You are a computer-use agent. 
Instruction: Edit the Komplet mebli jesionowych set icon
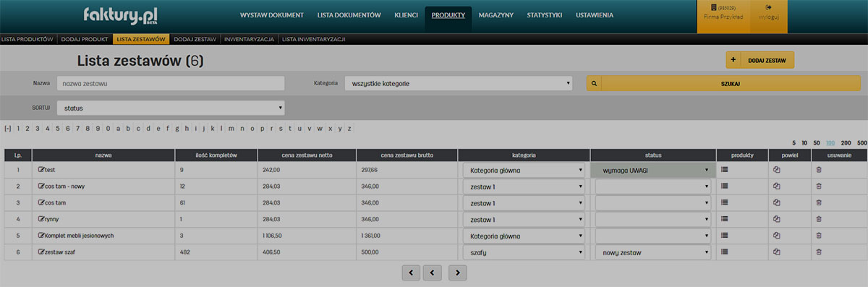[x=41, y=236]
